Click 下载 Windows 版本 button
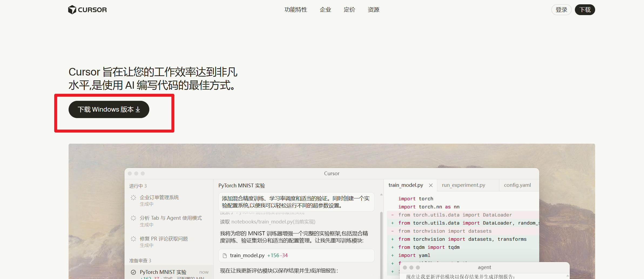Viewport: 644px width, 279px height. click(109, 109)
